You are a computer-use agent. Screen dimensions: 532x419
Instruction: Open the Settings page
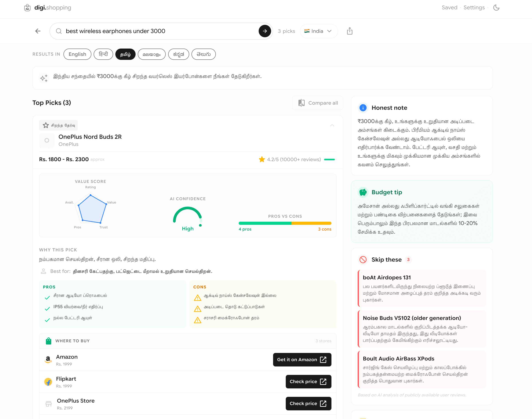click(x=474, y=8)
